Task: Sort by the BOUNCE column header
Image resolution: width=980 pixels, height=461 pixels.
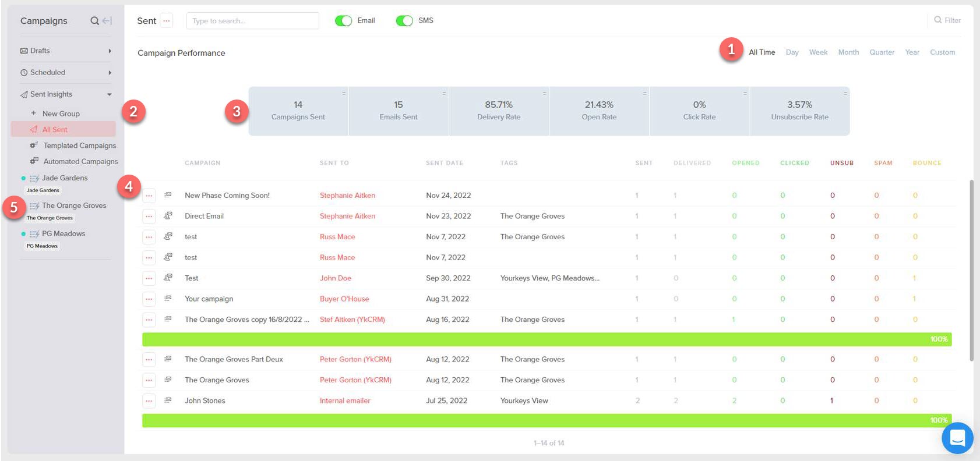Action: tap(927, 163)
